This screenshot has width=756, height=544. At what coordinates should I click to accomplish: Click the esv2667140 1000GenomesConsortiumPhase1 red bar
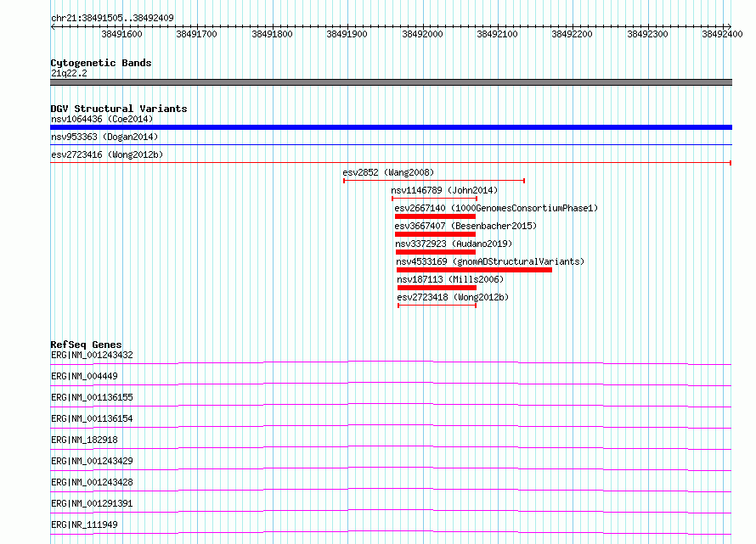coord(435,216)
